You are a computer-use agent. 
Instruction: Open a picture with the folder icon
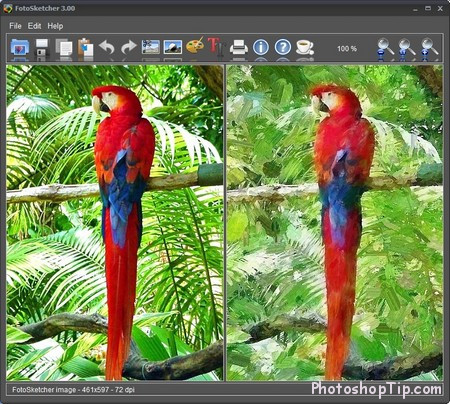tap(20, 47)
